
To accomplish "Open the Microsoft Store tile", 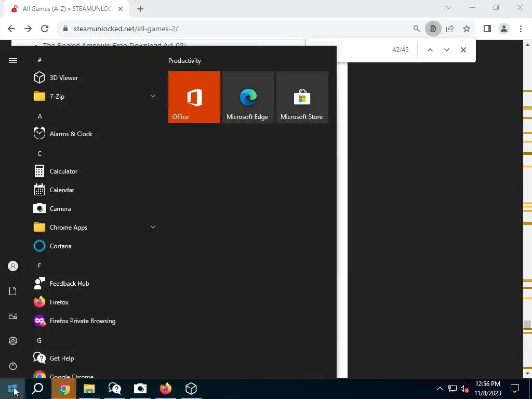I will pos(302,97).
